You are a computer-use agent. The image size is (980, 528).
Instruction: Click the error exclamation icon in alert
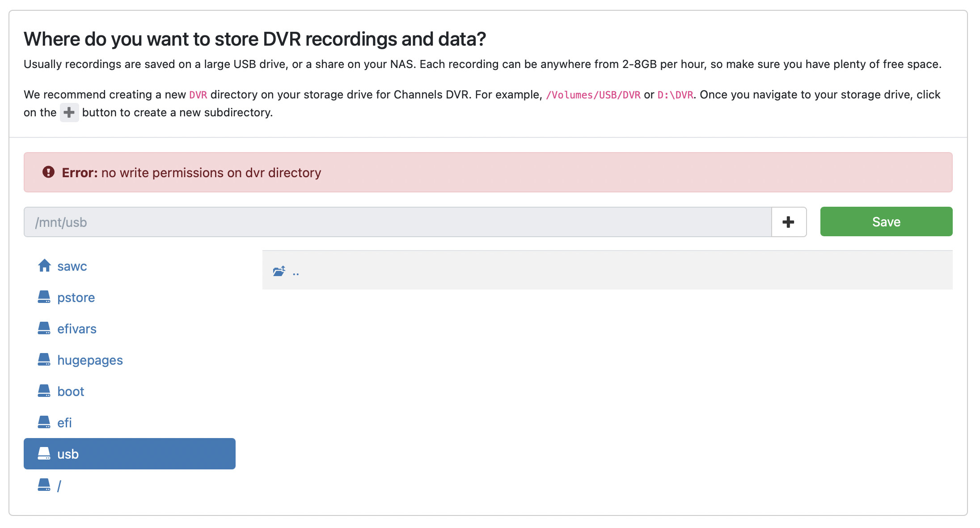(48, 172)
